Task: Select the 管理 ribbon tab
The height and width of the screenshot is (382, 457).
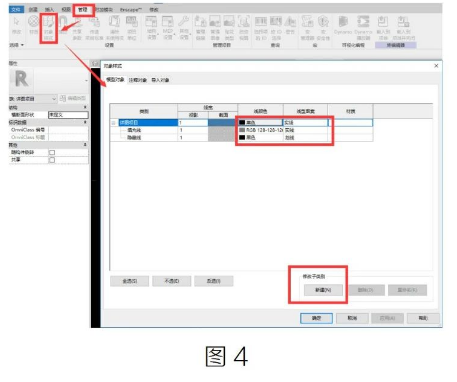Action: pos(83,10)
